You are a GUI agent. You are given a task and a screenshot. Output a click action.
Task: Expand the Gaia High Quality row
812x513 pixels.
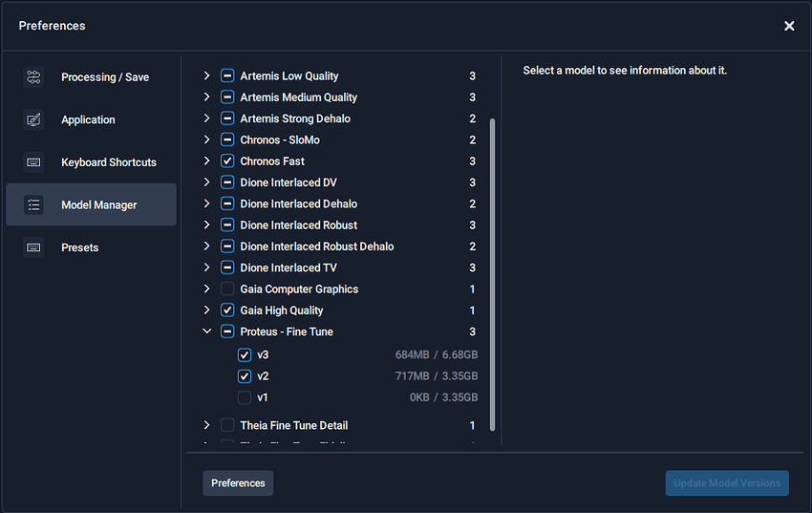click(206, 310)
